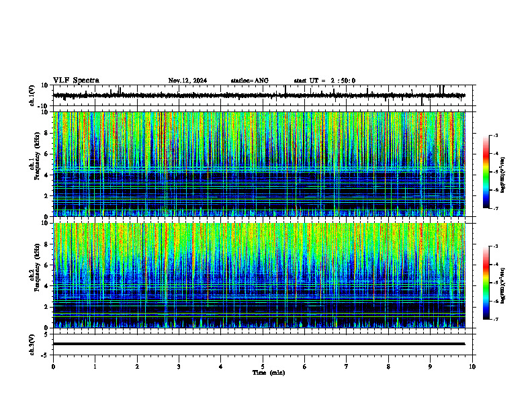Click the ch.2 Frequency (kHz) axis label
The height and width of the screenshot is (411, 532).
click(x=34, y=267)
